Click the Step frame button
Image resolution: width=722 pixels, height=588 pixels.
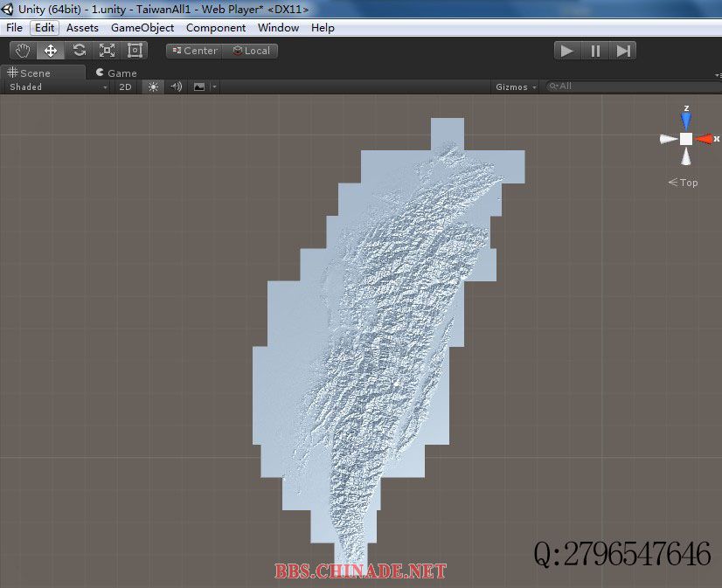623,51
